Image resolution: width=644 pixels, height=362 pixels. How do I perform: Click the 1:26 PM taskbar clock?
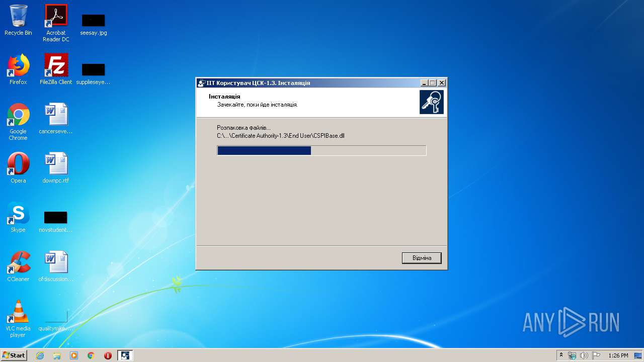coord(618,355)
